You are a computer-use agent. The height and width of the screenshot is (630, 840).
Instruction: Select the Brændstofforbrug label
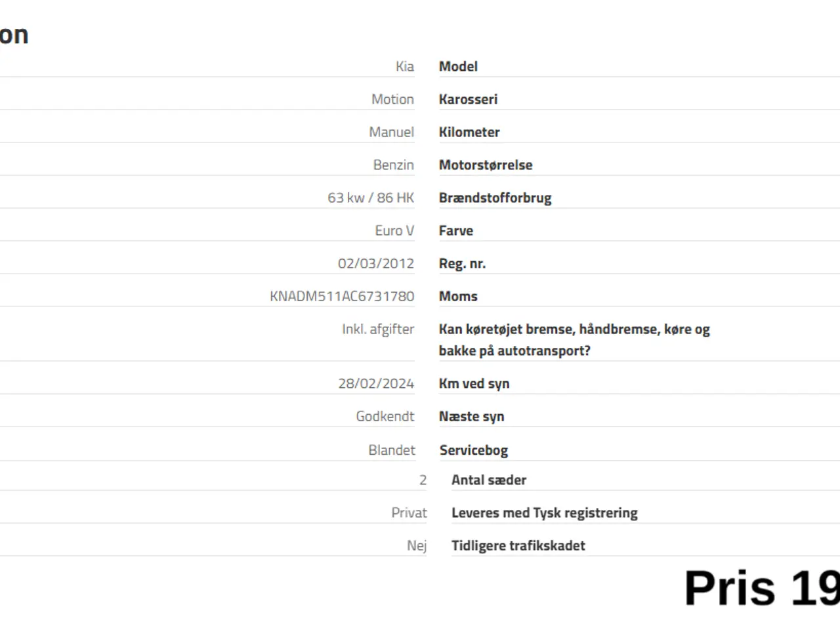click(x=495, y=198)
